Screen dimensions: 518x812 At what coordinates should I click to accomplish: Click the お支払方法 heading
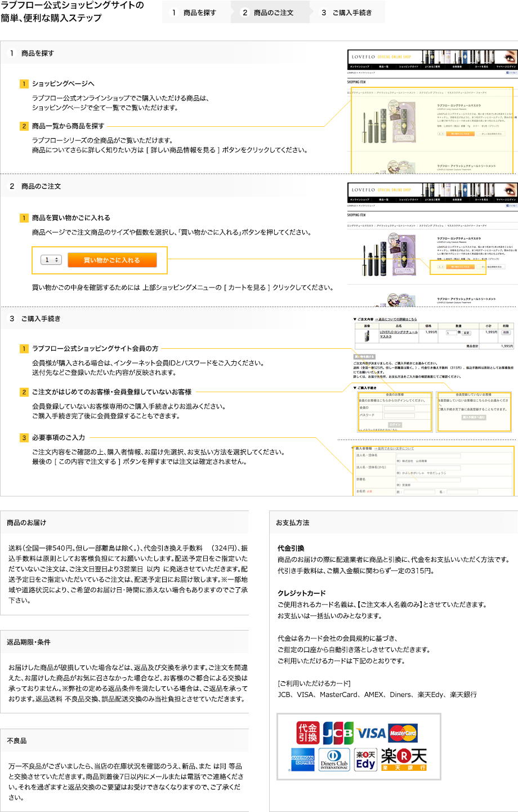click(x=293, y=522)
